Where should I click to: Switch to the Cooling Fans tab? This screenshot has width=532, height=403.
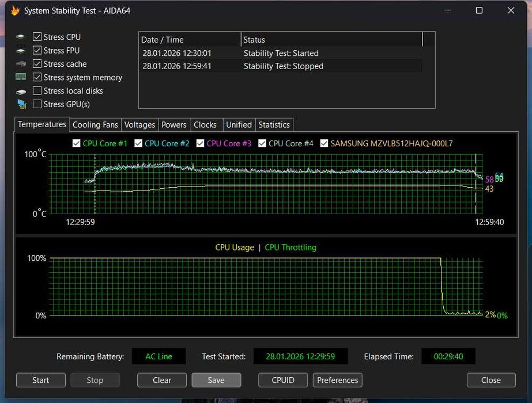coord(95,125)
